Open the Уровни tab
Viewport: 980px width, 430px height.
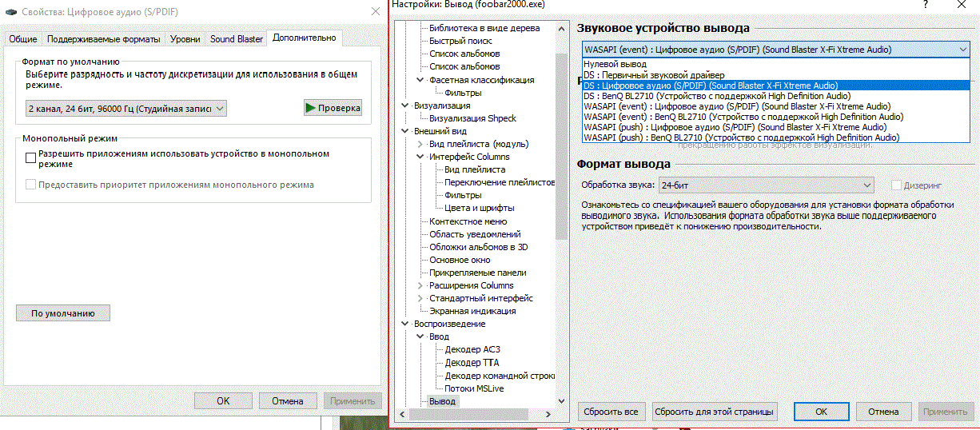185,39
